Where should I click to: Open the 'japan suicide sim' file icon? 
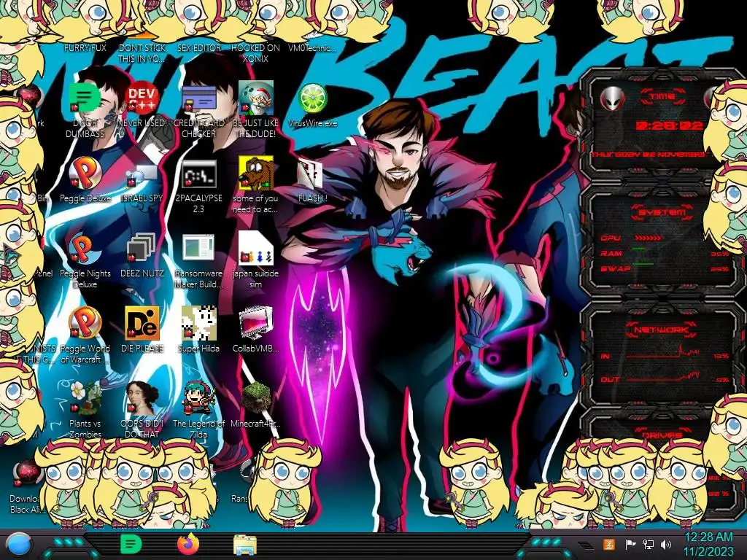[x=256, y=248]
